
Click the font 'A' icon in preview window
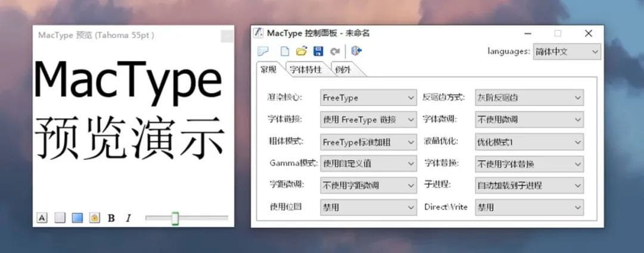tap(42, 218)
